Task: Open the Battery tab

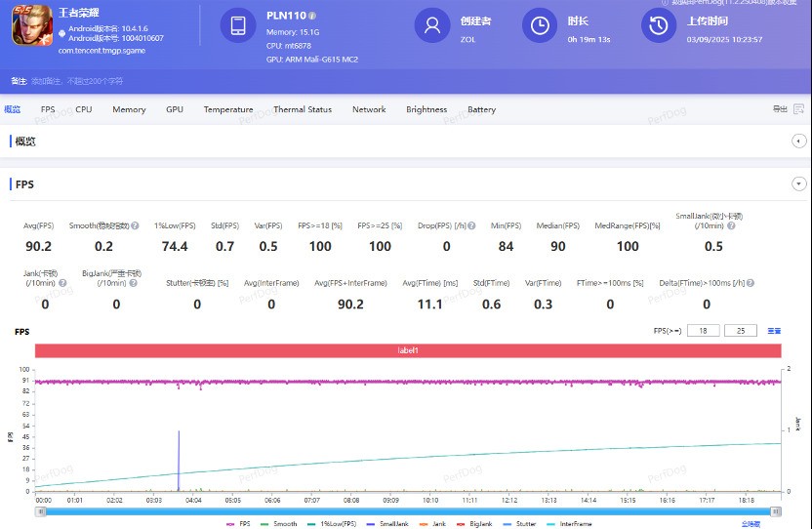Action: click(x=481, y=110)
